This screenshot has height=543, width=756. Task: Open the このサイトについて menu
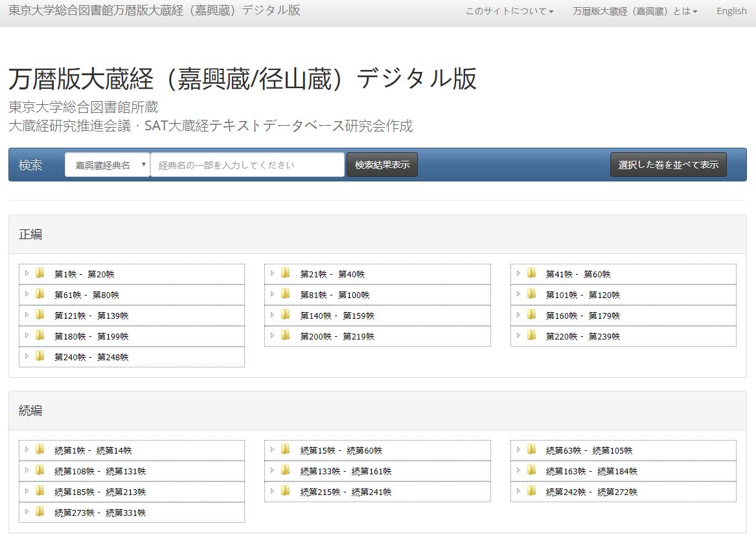(x=509, y=11)
